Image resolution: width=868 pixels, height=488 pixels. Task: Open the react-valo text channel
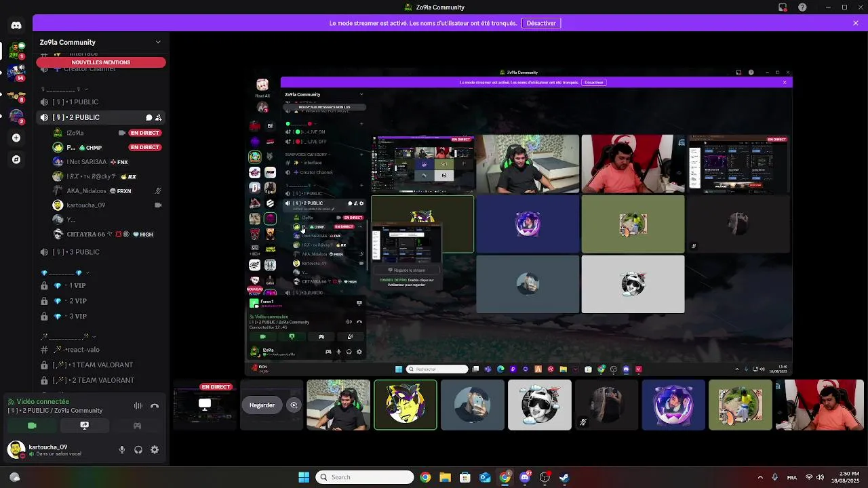point(101,350)
